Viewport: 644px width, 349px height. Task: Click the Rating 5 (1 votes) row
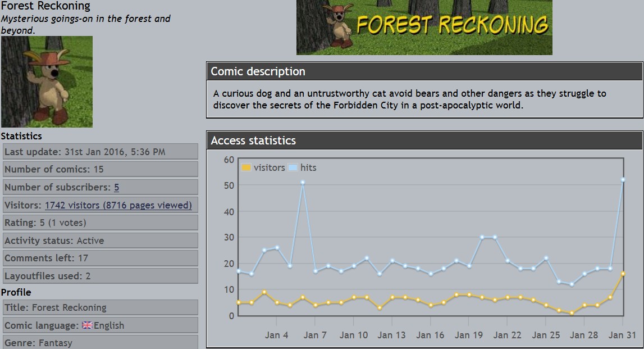click(101, 223)
